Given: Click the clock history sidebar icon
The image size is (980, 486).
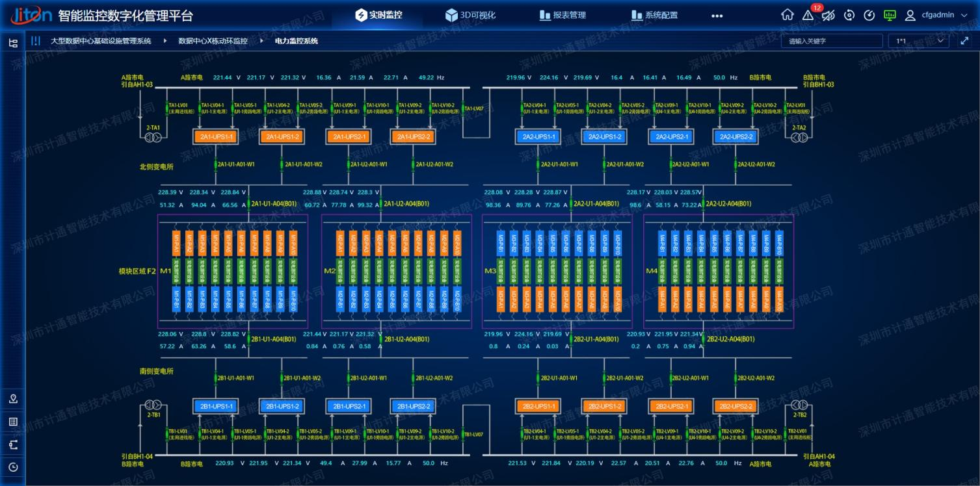Looking at the screenshot, I should pyautogui.click(x=13, y=467).
